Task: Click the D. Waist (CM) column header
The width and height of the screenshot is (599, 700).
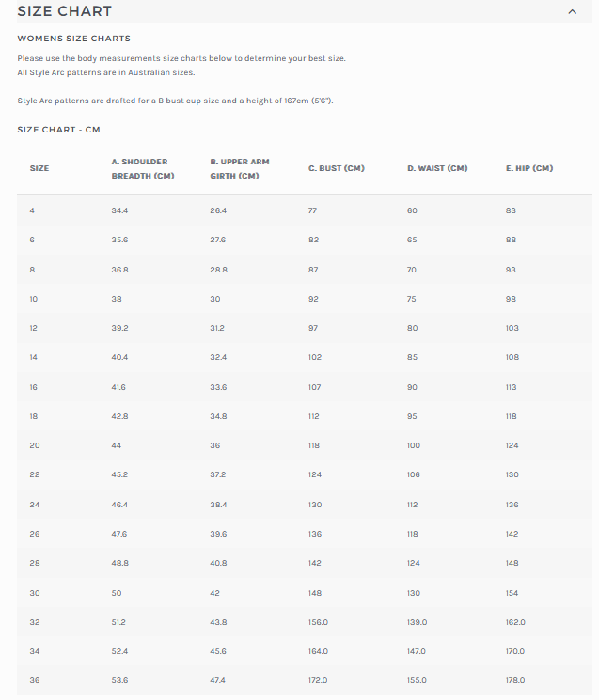Action: (x=437, y=168)
